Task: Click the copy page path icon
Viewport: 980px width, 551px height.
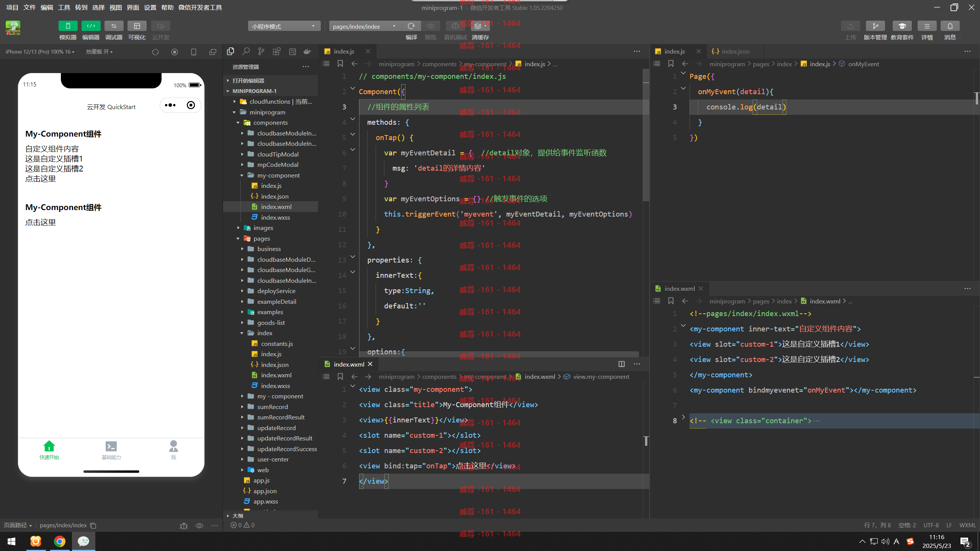Action: pos(93,525)
